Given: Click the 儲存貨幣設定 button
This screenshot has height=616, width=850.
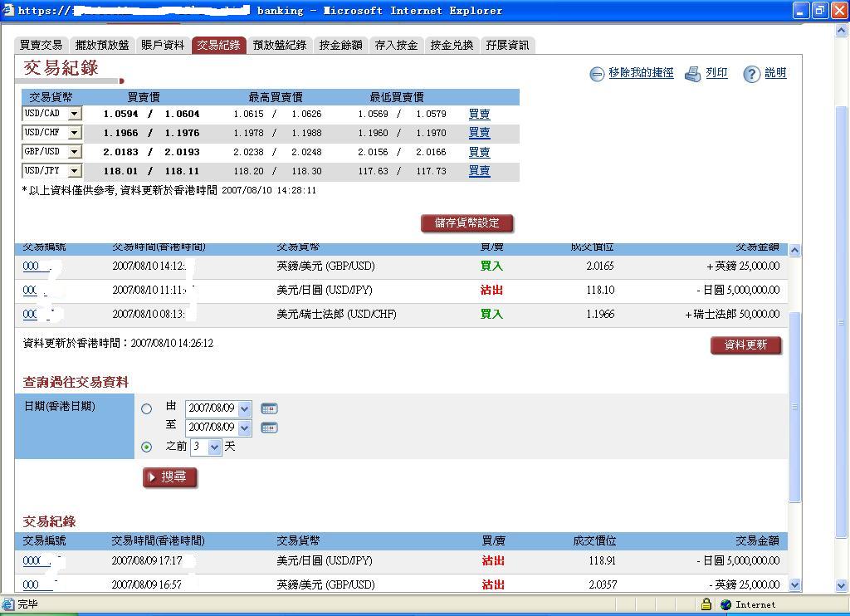Looking at the screenshot, I should click(467, 222).
